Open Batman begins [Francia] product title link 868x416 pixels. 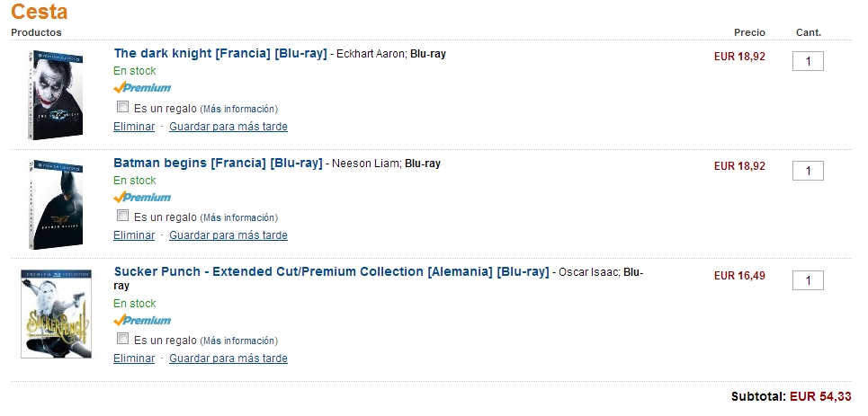[x=218, y=164]
